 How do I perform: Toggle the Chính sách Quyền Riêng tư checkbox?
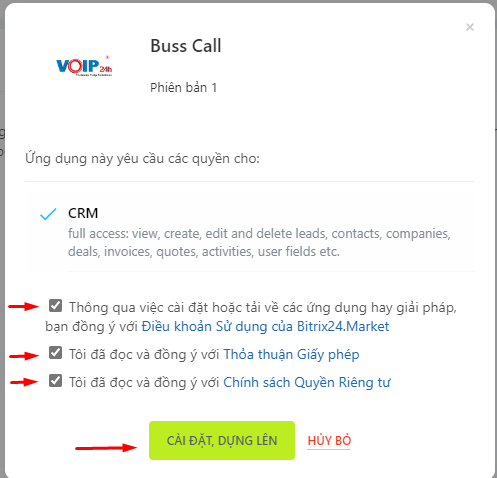[x=55, y=381]
